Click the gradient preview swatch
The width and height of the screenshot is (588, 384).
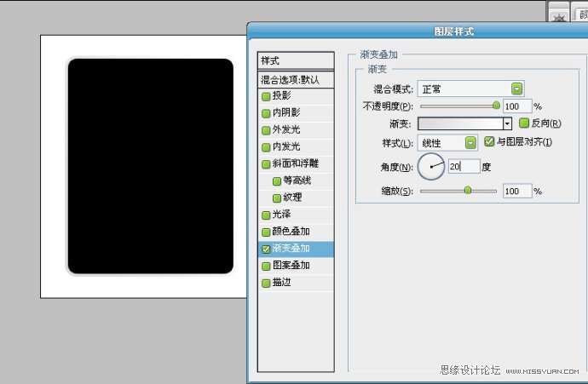(460, 123)
